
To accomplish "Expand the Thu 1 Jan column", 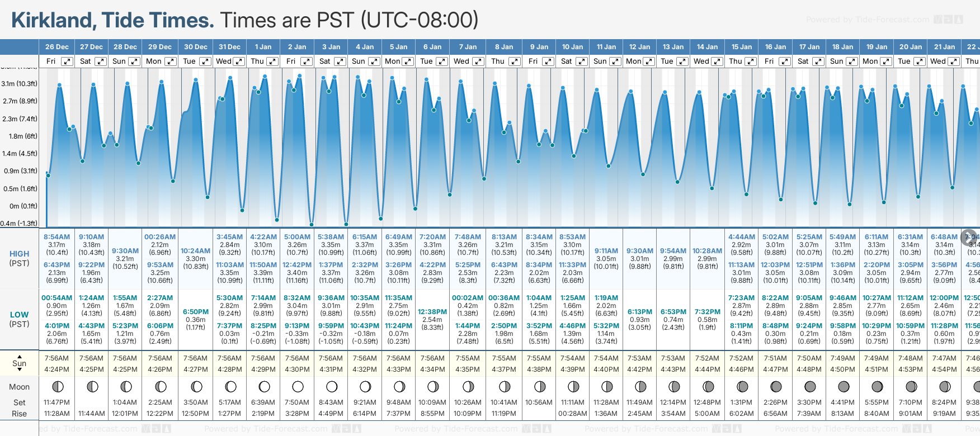I will [272, 61].
